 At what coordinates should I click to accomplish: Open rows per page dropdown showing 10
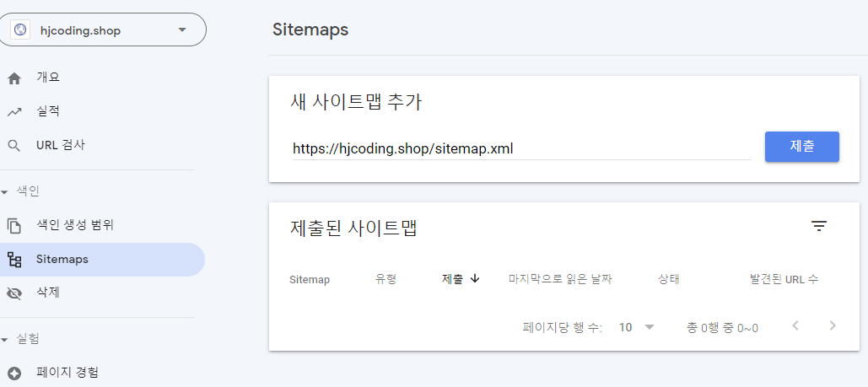637,327
